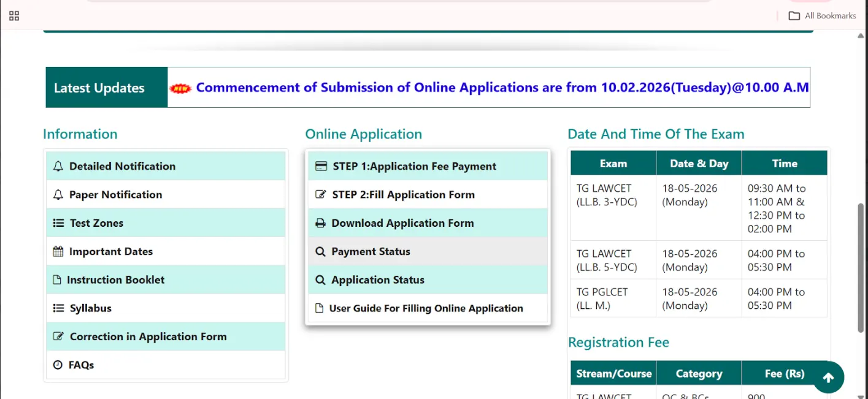The height and width of the screenshot is (399, 868).
Task: Click the credit card icon for Application Fee Payment
Action: [x=321, y=166]
